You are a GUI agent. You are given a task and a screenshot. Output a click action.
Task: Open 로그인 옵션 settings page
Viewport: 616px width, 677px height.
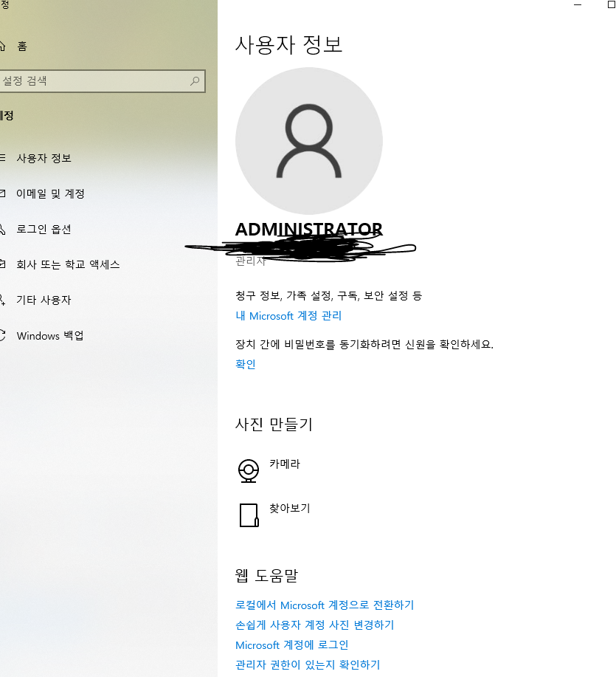44,229
